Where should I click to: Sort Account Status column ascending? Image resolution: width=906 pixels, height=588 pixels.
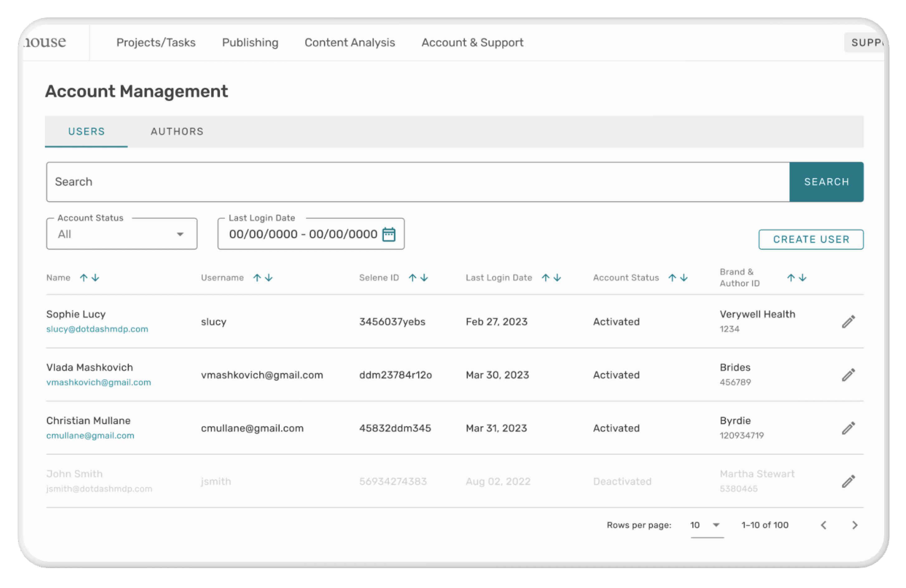click(x=672, y=278)
